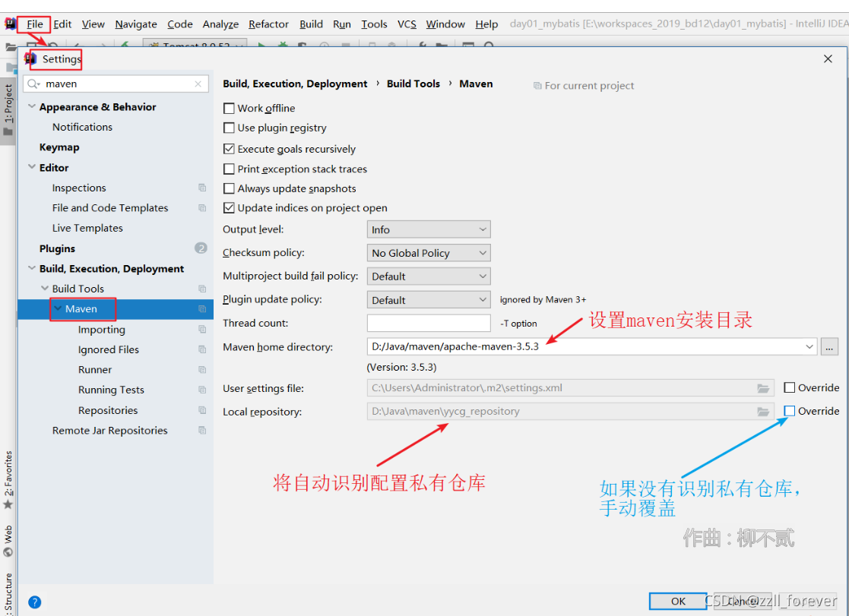The image size is (849, 616).
Task: Click the OK button
Action: [x=678, y=601]
